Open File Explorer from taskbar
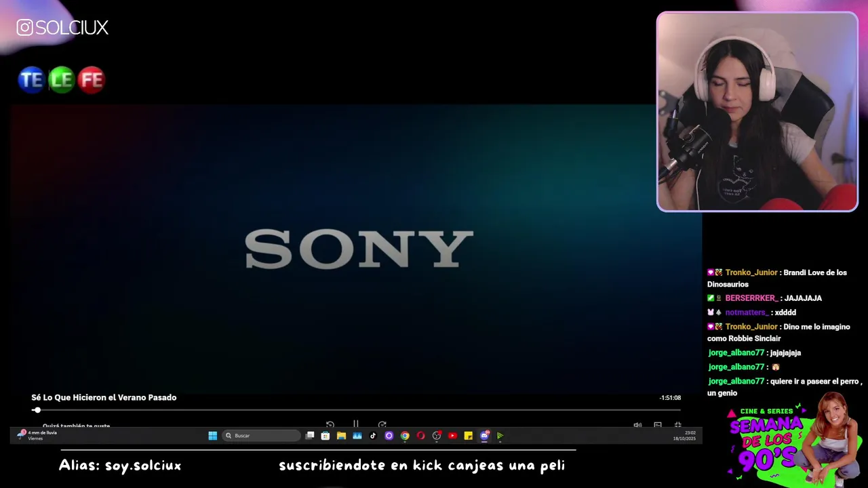Screen dimensions: 868x488 click(x=341, y=436)
